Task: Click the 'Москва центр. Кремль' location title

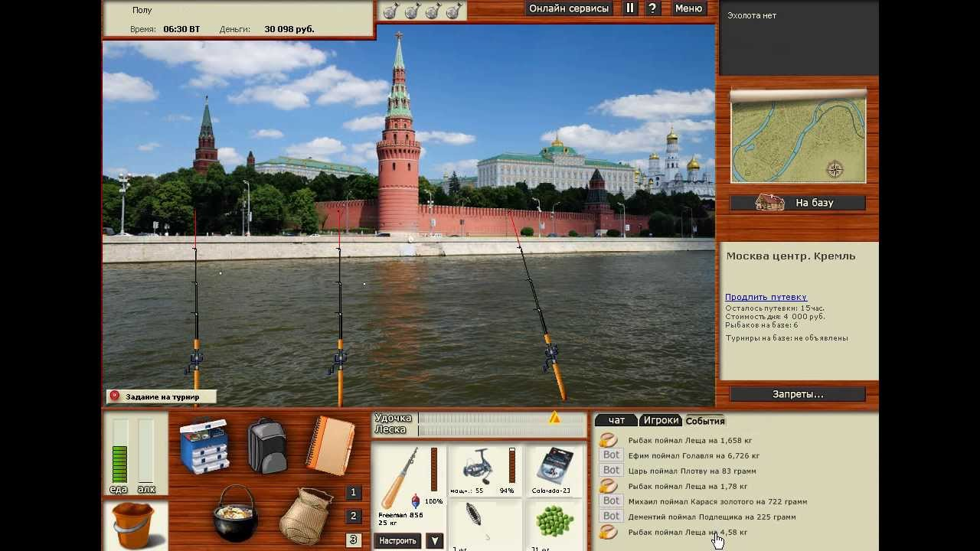Action: 791,256
